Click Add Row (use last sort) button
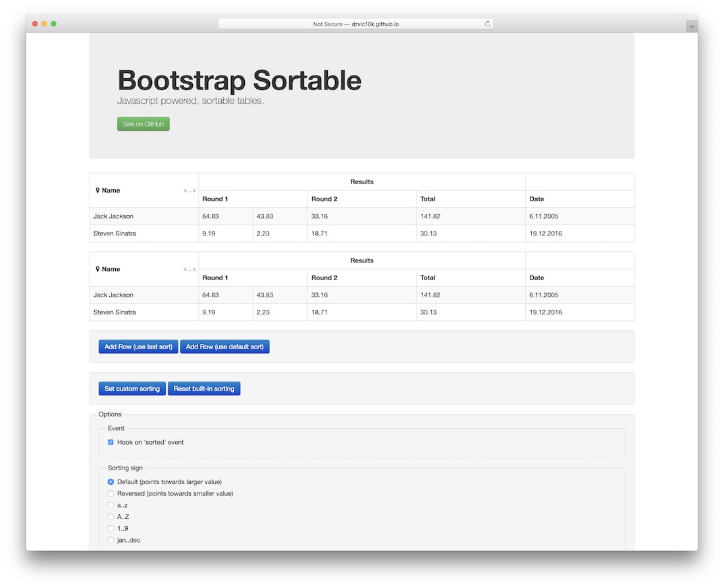Viewport: 724px width, 588px height. click(138, 347)
